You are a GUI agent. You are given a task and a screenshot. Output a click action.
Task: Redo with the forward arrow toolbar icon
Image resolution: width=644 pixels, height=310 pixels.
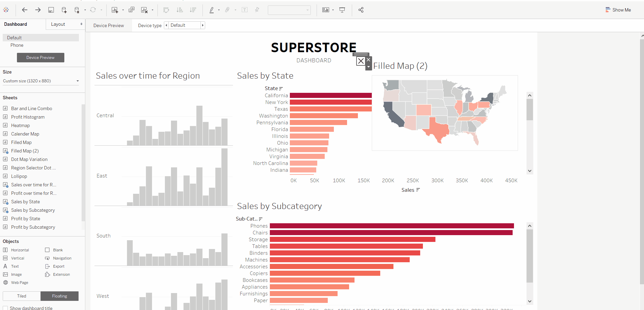tap(38, 10)
